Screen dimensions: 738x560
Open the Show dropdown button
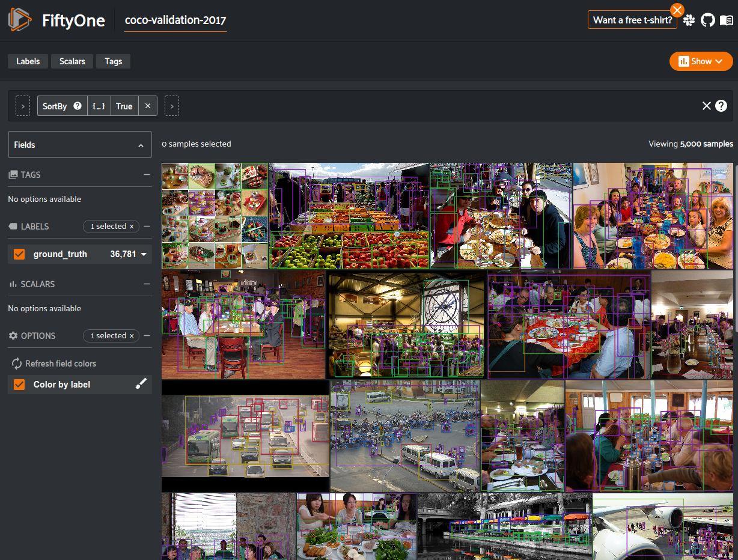[x=701, y=61]
